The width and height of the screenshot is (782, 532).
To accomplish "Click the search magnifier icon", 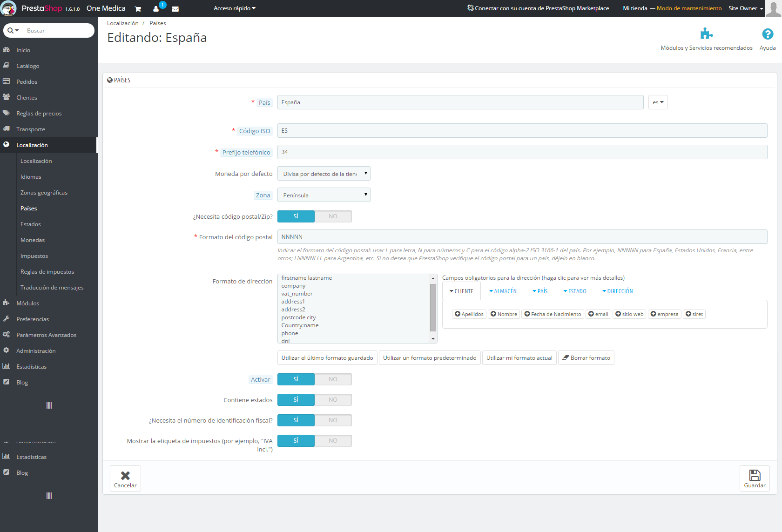I will (x=10, y=31).
